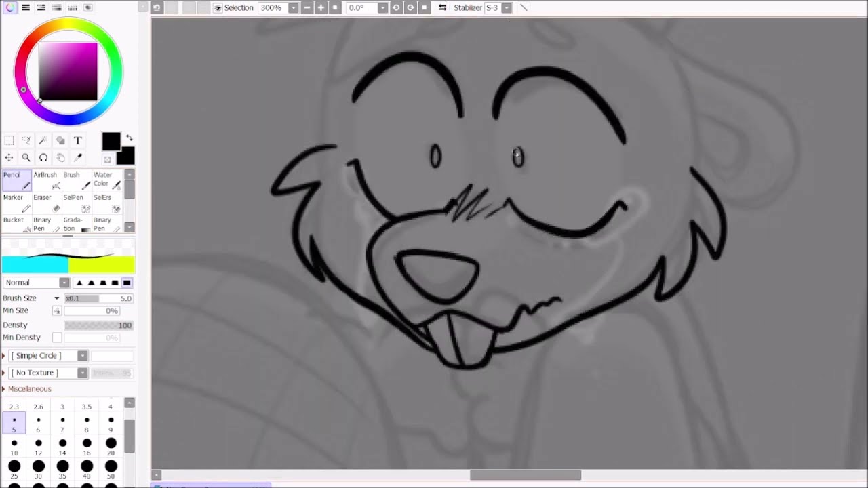Screen dimensions: 868x488
Task: Zoom in with the plus button
Action: point(321,7)
